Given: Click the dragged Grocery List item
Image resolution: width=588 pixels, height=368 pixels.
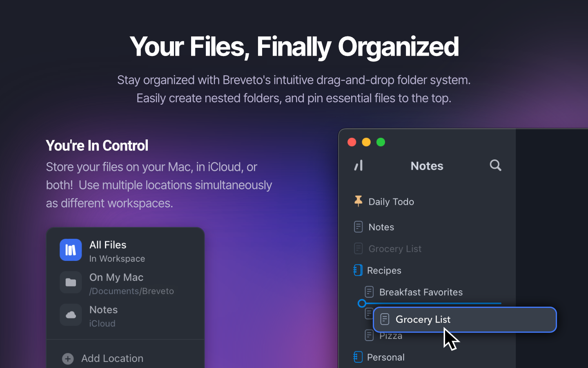Looking at the screenshot, I should tap(465, 319).
